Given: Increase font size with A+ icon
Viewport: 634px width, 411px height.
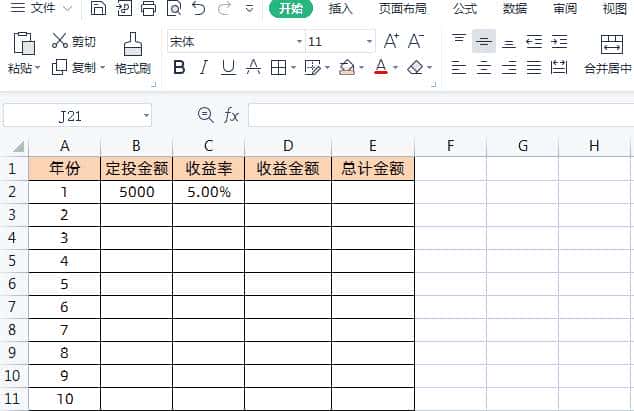Looking at the screenshot, I should (391, 41).
